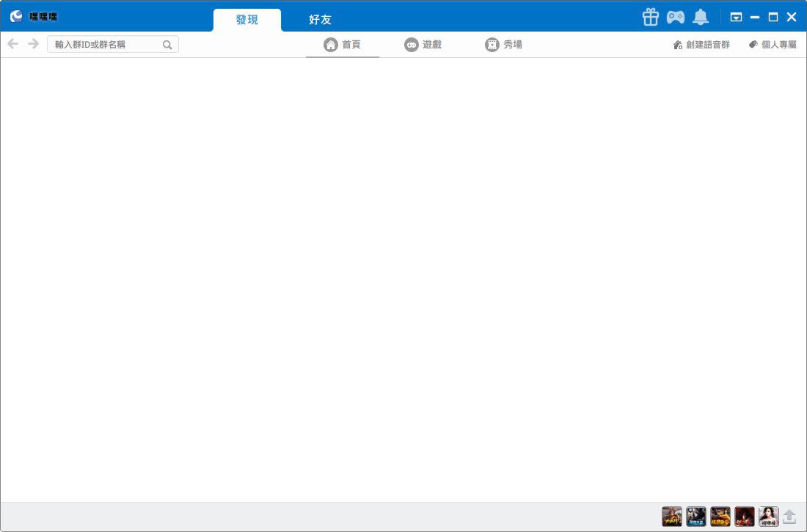The image size is (807, 532).
Task: Open the gift box icon
Action: pyautogui.click(x=651, y=17)
